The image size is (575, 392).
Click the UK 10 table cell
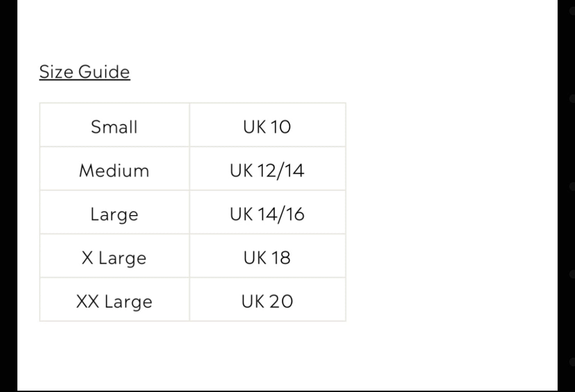pyautogui.click(x=267, y=125)
